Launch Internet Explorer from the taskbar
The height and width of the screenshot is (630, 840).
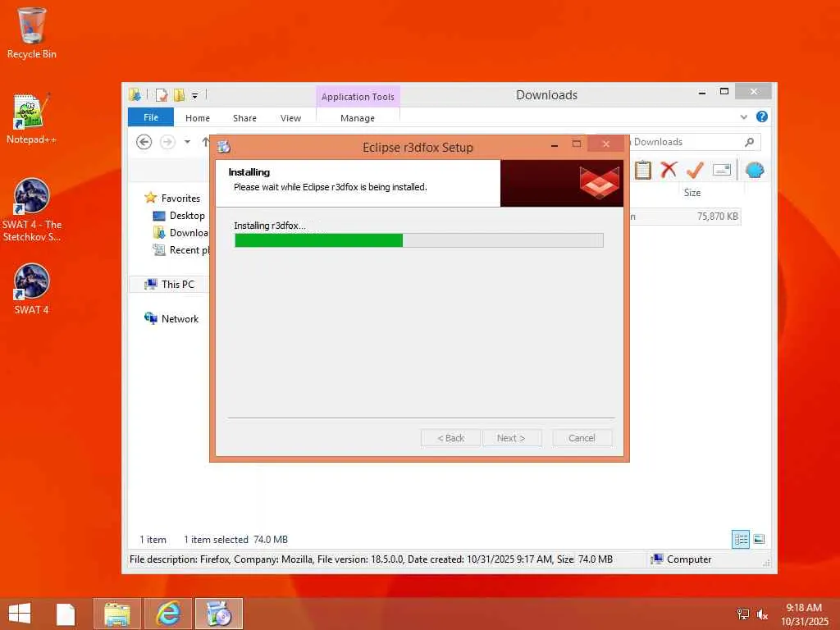coord(167,614)
